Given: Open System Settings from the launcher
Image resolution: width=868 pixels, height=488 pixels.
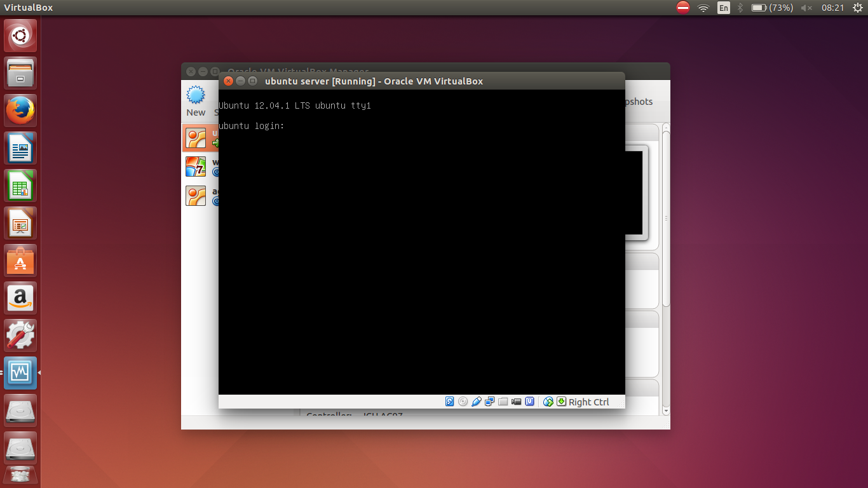Looking at the screenshot, I should (x=20, y=335).
